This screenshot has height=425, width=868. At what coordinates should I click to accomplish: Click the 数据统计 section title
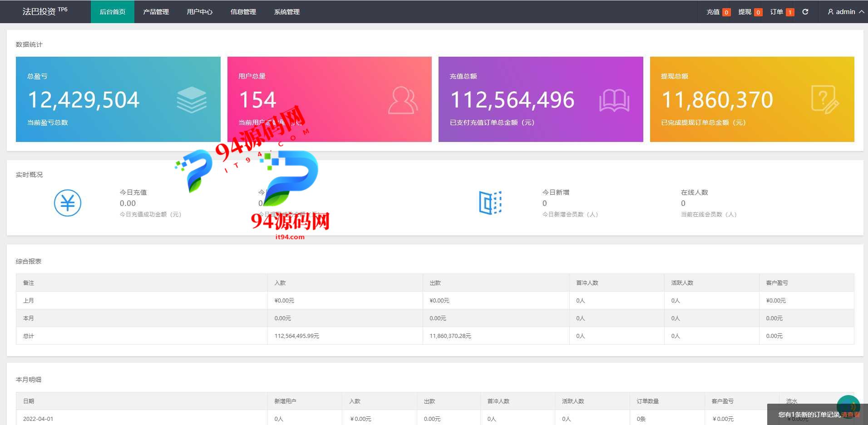pyautogui.click(x=29, y=44)
